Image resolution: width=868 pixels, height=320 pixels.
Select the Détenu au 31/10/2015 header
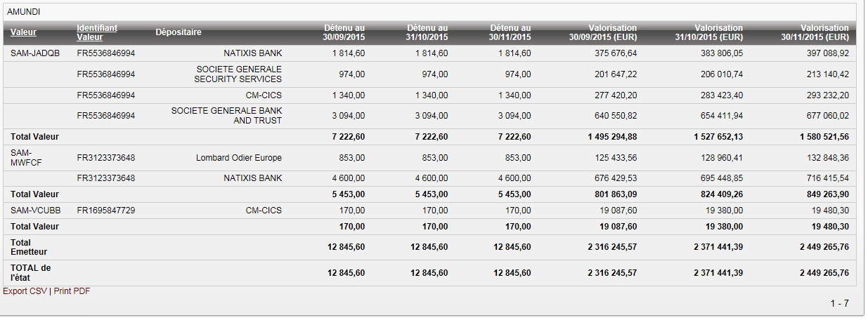[427, 32]
